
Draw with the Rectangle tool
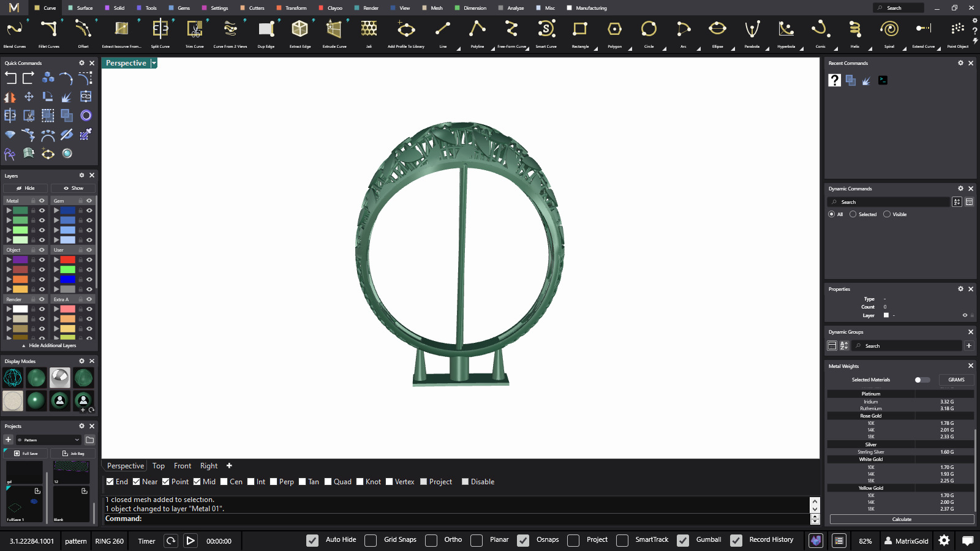pos(580,34)
